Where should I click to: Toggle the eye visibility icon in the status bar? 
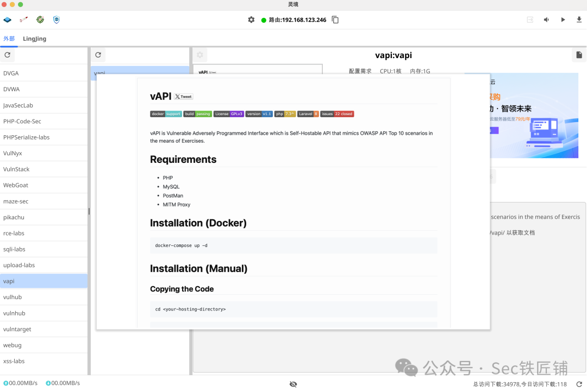pyautogui.click(x=293, y=383)
